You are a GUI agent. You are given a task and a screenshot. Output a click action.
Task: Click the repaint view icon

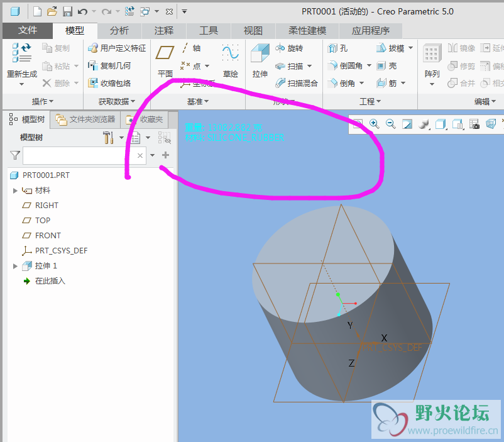407,124
